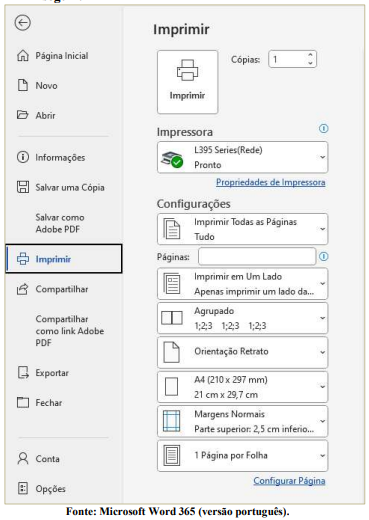Increase copies with the up arrow
The height and width of the screenshot is (520, 369).
point(310,55)
